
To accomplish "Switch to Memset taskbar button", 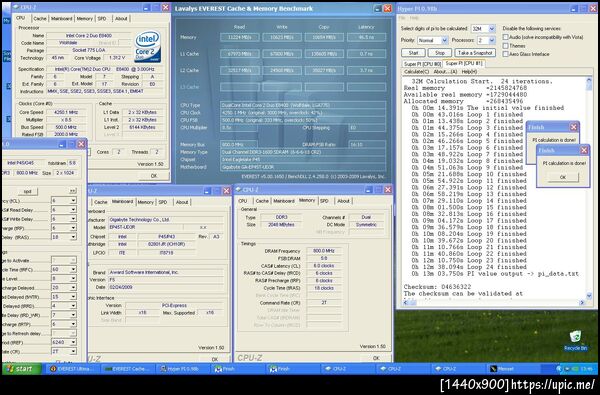I will [x=514, y=369].
